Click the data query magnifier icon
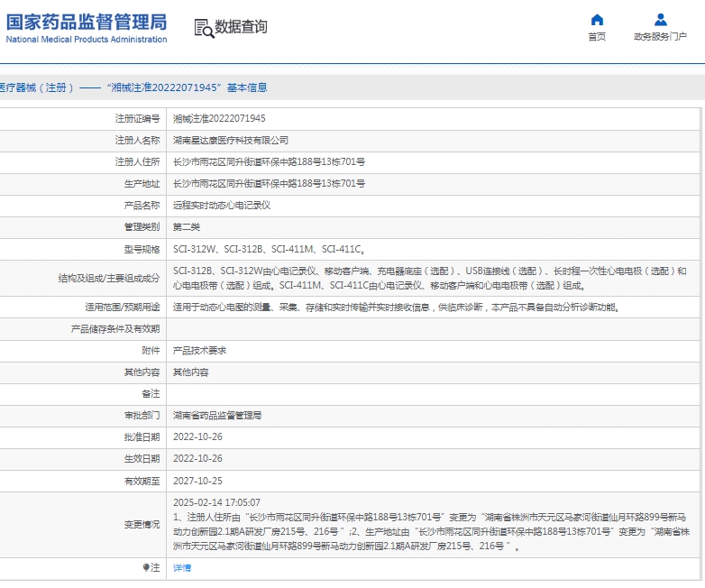 tap(204, 28)
